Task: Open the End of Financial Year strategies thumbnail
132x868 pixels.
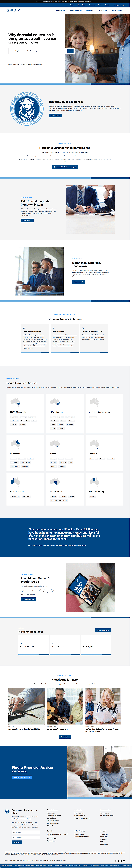Action: pyautogui.click(x=27, y=706)
